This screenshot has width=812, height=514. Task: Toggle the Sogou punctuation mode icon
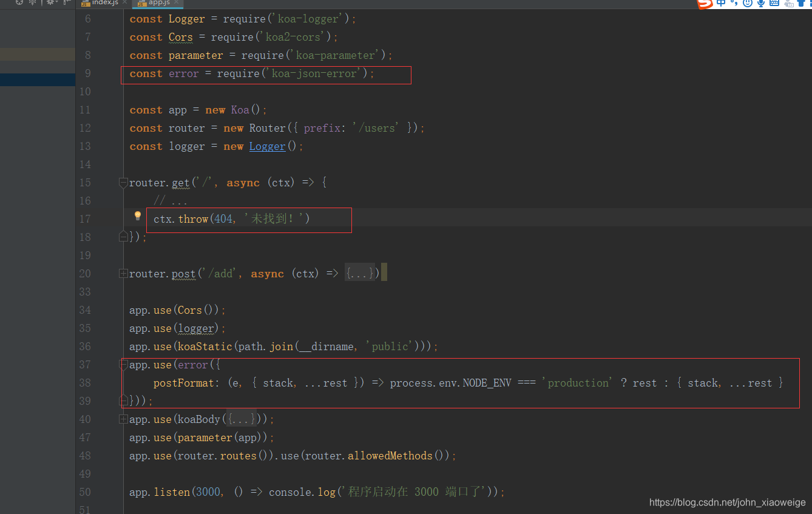734,3
